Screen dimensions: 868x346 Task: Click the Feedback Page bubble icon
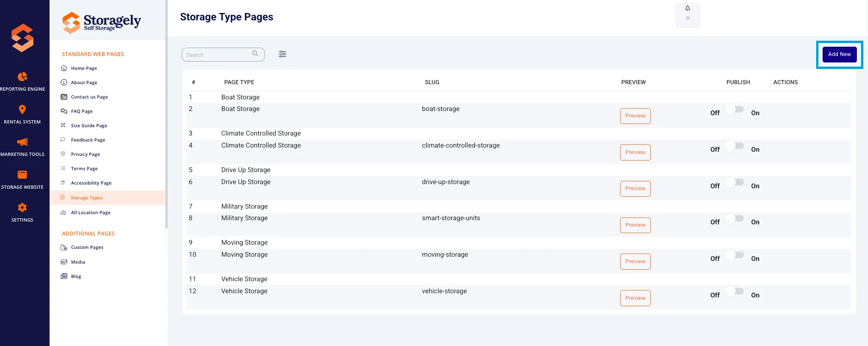pos(63,140)
